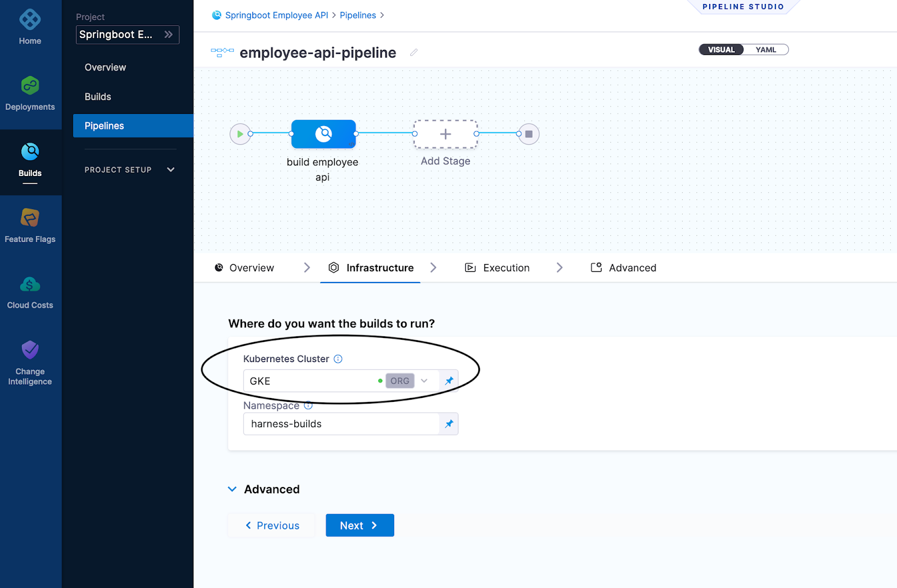Screen dimensions: 897x588
Task: Select the build employee api stage node
Action: coord(323,134)
